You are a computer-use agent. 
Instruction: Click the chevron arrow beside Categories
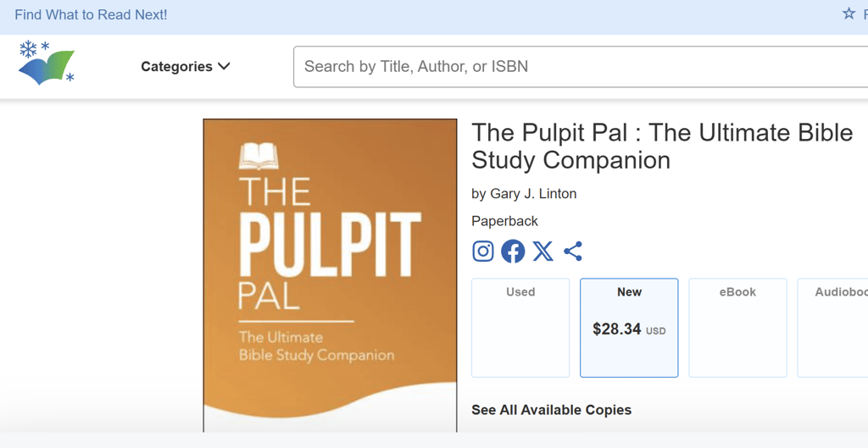point(224,66)
